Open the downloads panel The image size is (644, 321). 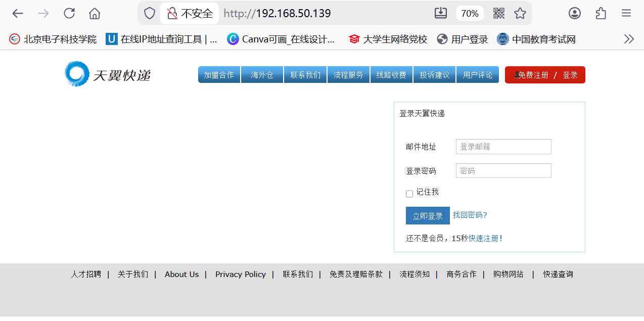tap(440, 13)
